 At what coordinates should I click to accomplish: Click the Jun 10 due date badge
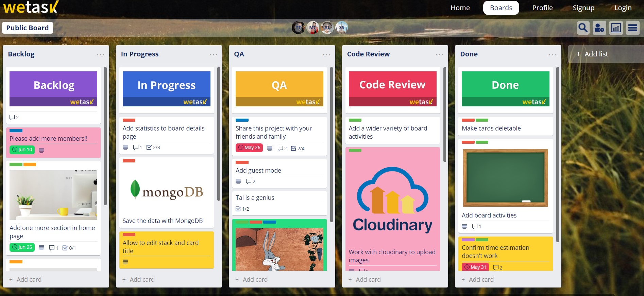22,150
